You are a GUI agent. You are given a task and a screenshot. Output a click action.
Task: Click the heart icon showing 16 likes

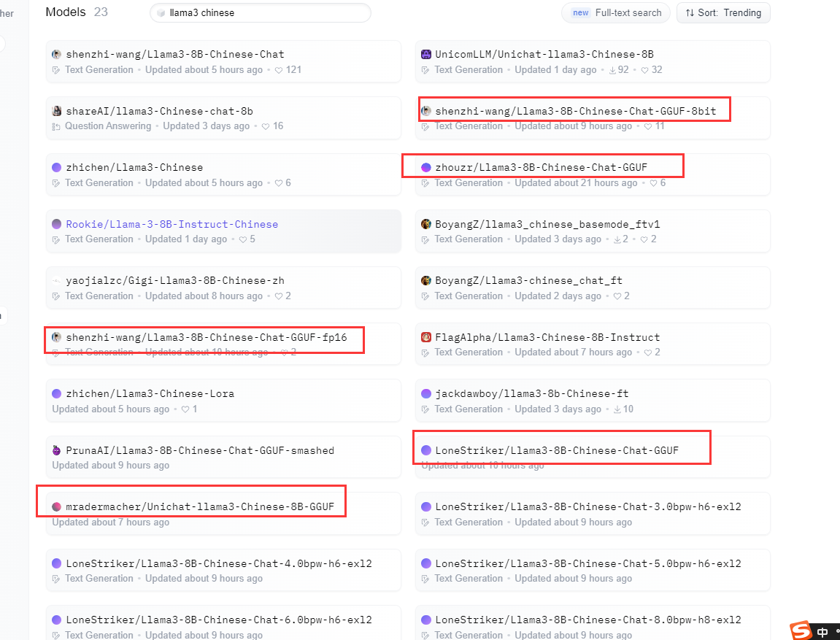click(x=265, y=126)
